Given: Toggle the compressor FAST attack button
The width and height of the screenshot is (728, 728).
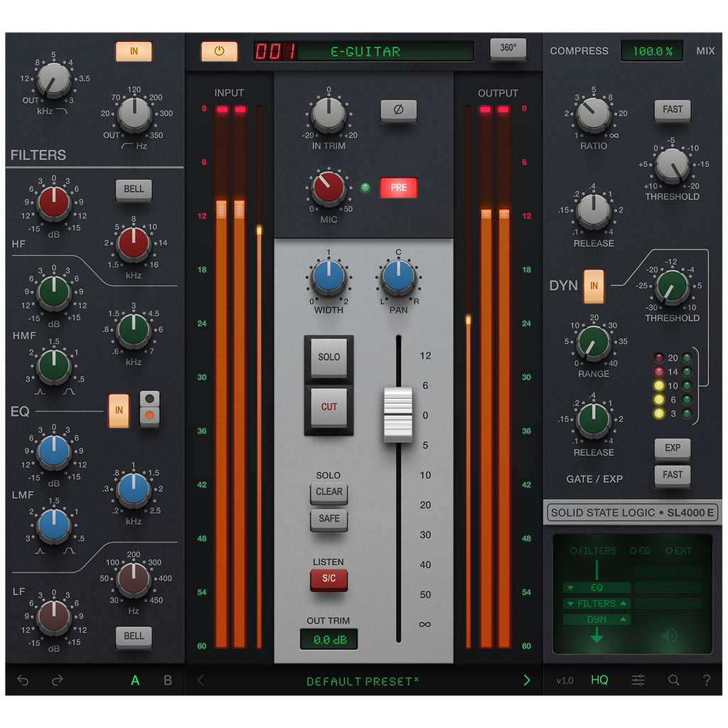Looking at the screenshot, I should pyautogui.click(x=673, y=110).
